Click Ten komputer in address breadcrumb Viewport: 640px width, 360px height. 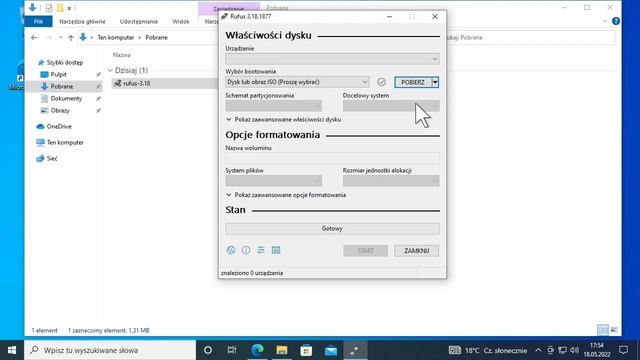(x=116, y=38)
